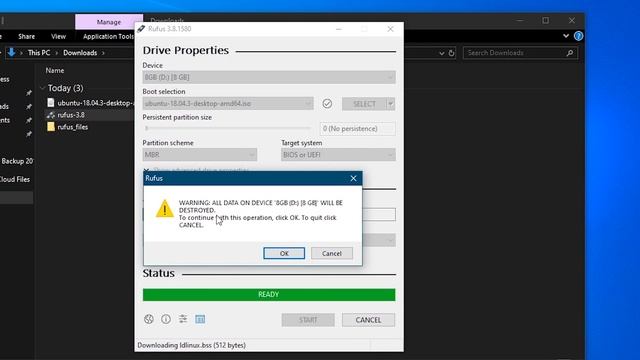640x360 pixels.
Task: Open the Target system dropdown
Action: click(338, 155)
